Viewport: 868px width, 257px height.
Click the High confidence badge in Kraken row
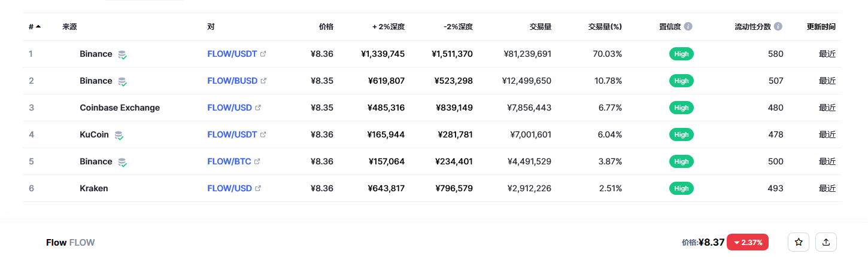click(x=681, y=188)
